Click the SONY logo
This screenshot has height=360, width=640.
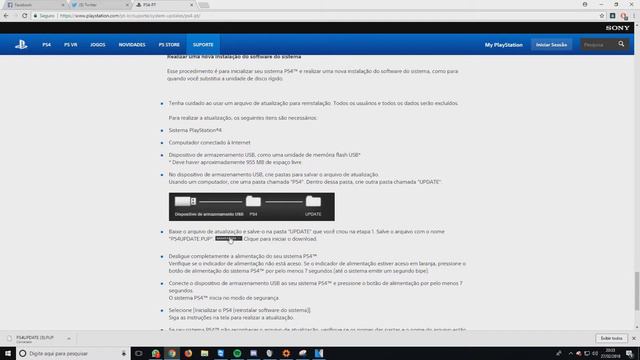617,28
